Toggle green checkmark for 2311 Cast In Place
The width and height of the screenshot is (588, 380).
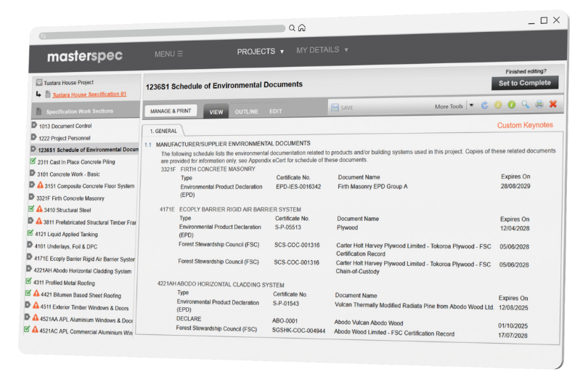coord(33,161)
